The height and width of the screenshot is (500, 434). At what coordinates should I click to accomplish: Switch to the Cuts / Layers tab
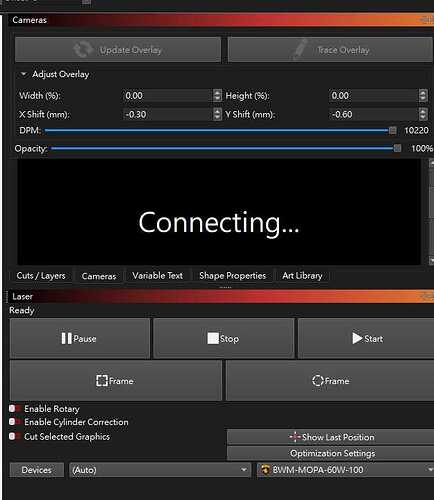(x=41, y=276)
